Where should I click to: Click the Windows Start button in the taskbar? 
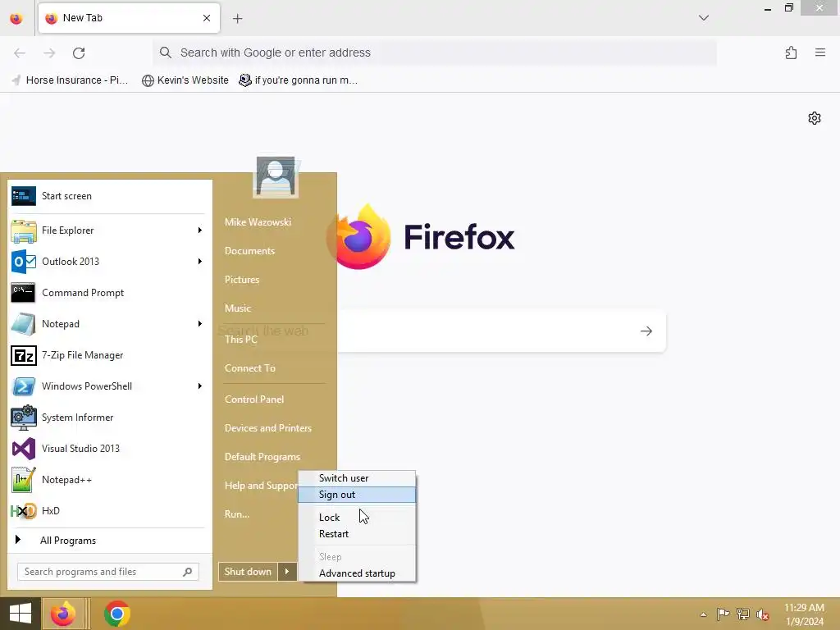pos(21,614)
